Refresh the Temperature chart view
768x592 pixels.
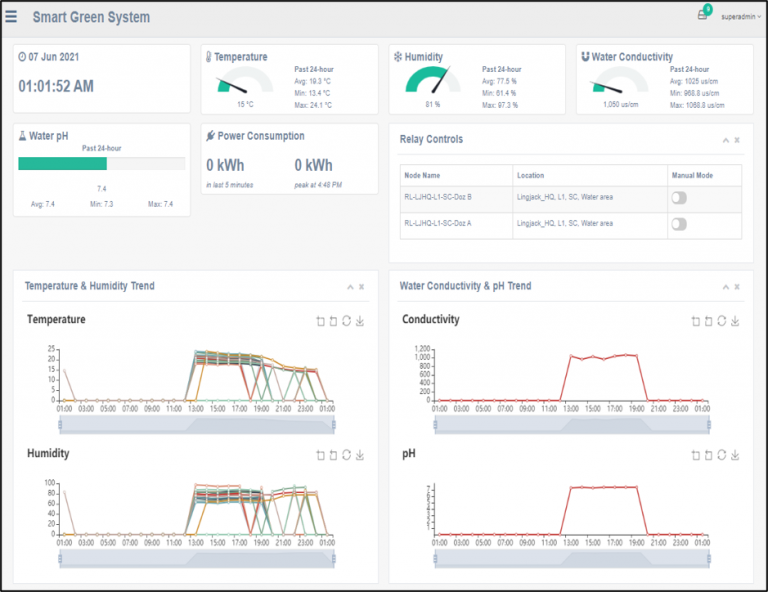(346, 321)
